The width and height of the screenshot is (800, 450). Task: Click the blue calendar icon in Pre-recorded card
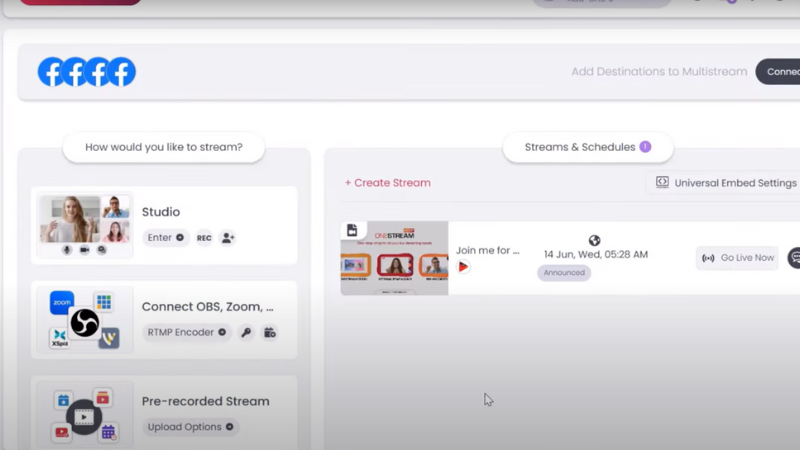point(63,400)
